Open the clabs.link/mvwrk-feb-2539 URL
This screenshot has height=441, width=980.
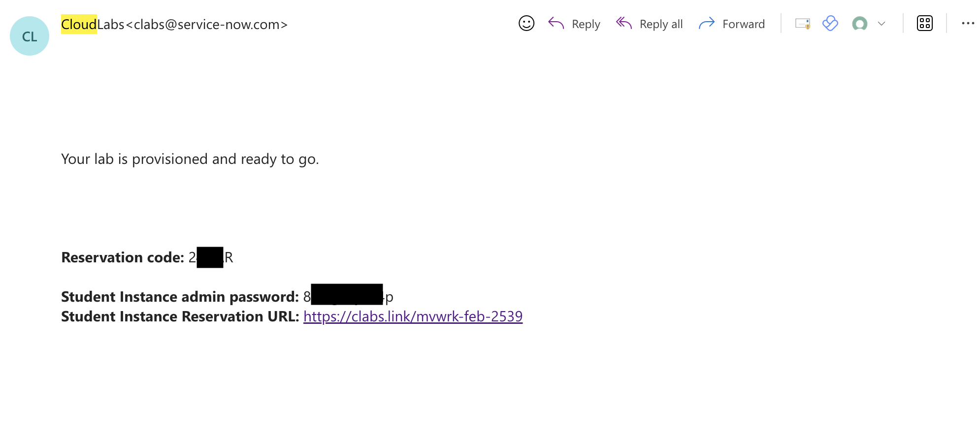(x=413, y=316)
